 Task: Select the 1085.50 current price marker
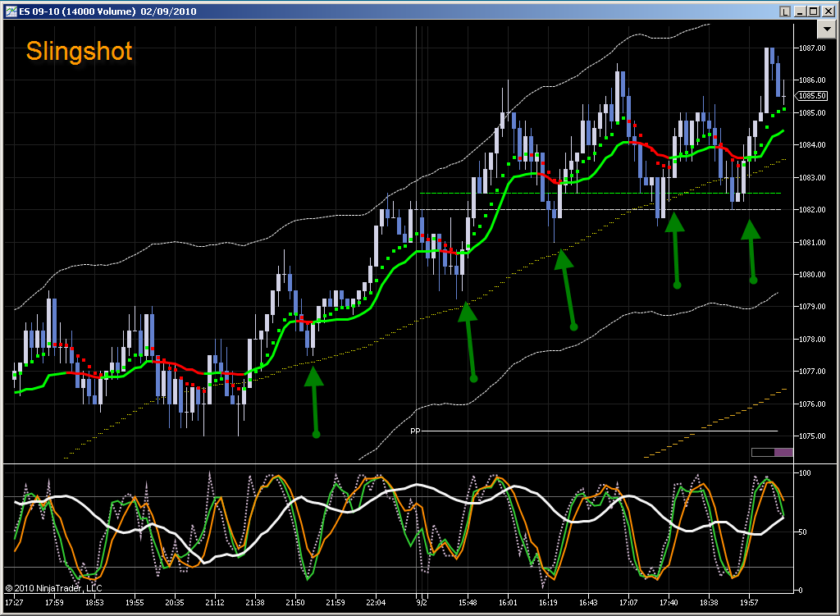pos(812,96)
